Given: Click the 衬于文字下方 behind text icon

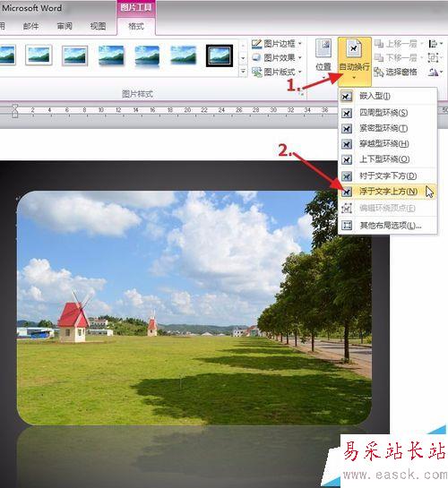Looking at the screenshot, I should [x=347, y=176].
